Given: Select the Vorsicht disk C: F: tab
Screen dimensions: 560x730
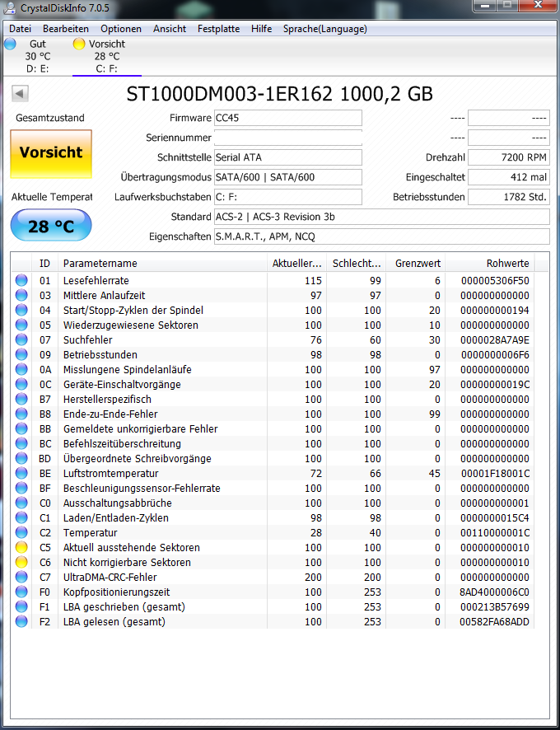Looking at the screenshot, I should click(106, 56).
